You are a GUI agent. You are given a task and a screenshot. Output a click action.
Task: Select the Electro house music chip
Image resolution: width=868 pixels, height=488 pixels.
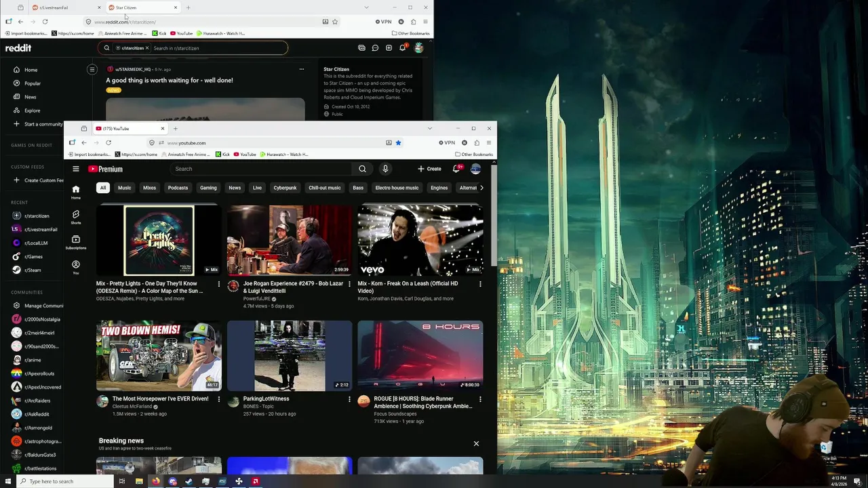[397, 188]
